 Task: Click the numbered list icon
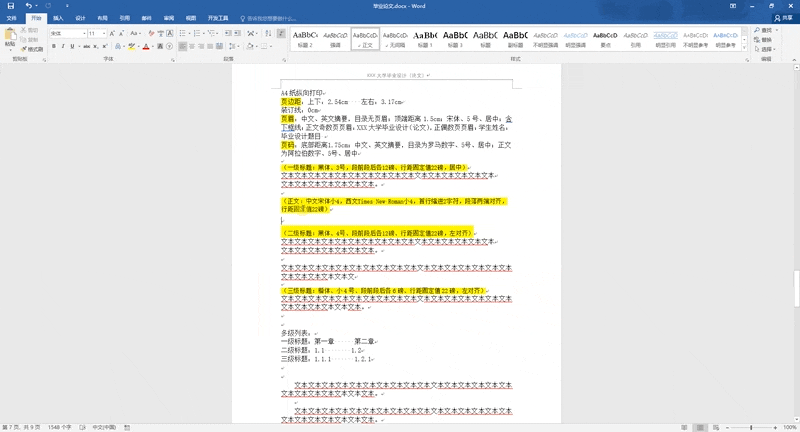click(x=197, y=33)
